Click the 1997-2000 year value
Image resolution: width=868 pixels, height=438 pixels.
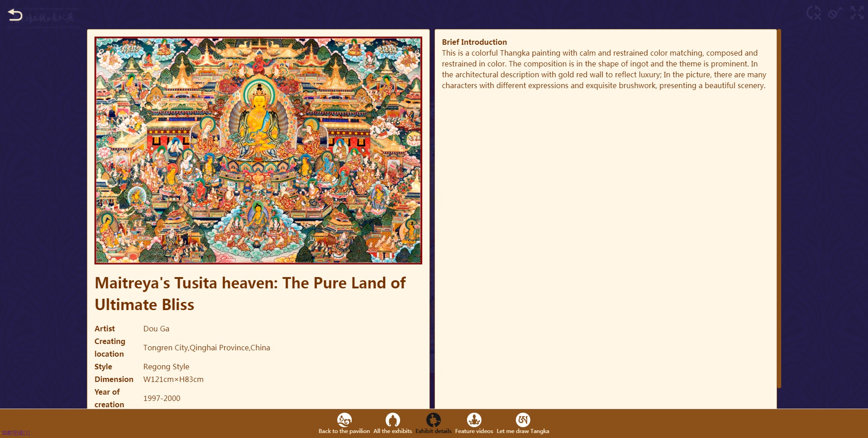pyautogui.click(x=161, y=398)
